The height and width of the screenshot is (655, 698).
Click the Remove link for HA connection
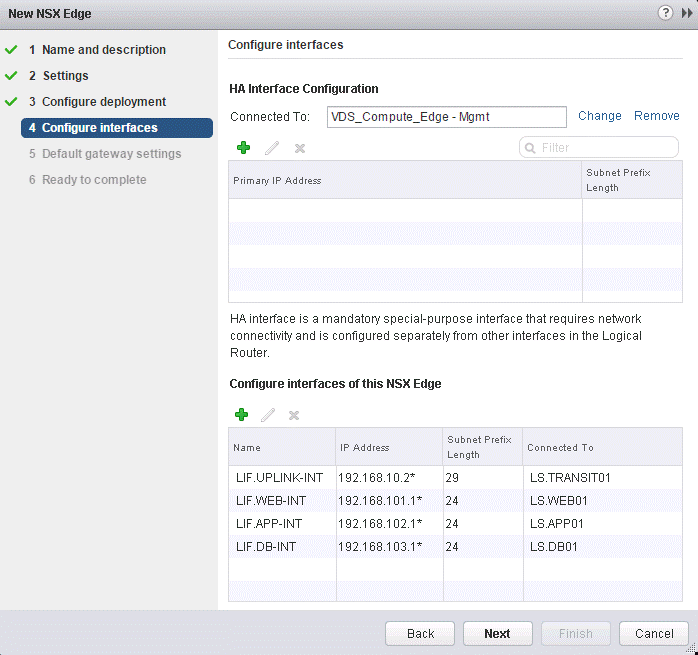coord(656,116)
